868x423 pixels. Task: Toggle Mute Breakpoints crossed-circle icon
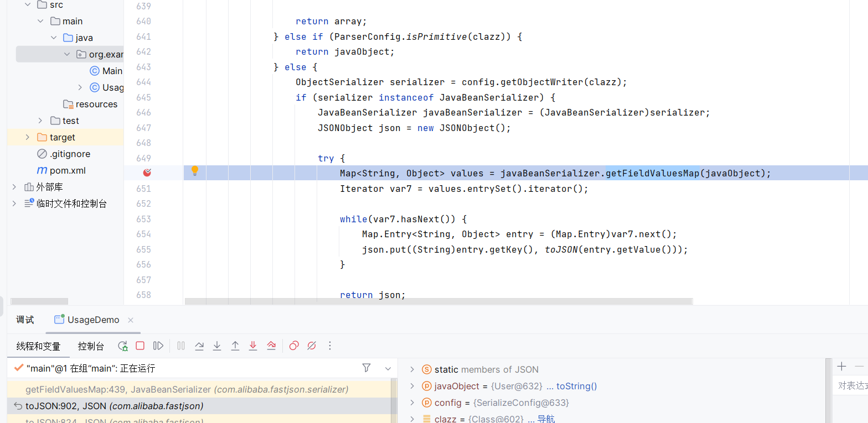tap(312, 346)
